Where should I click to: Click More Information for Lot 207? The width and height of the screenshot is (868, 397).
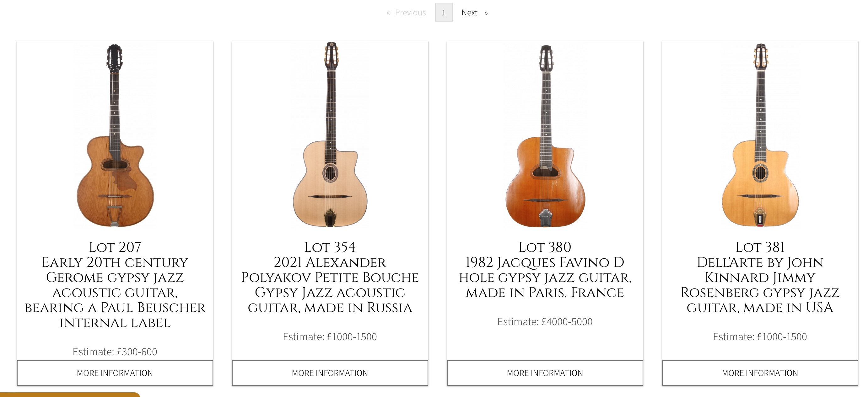[x=115, y=373]
